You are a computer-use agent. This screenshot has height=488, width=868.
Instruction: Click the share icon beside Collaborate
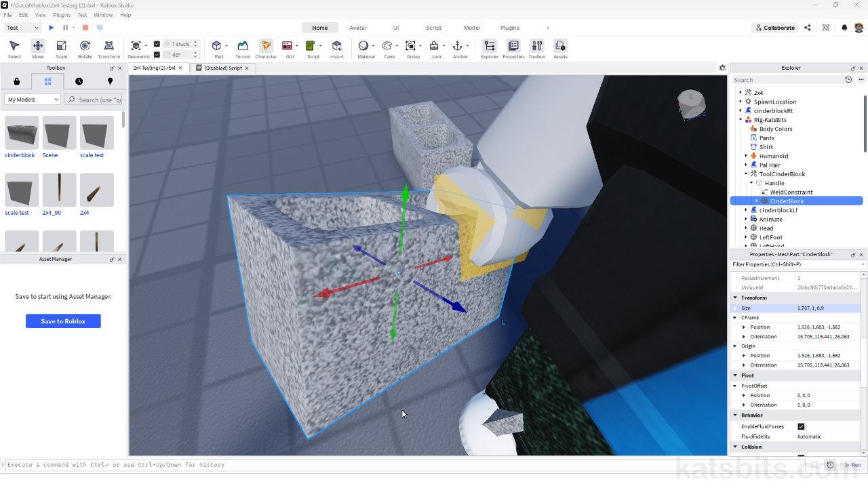click(807, 28)
